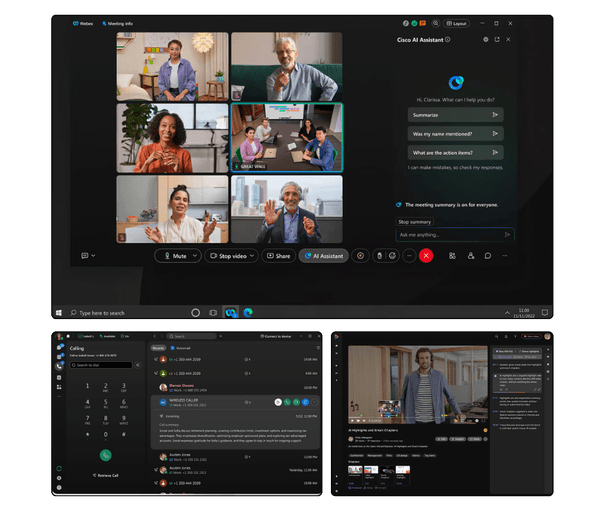Viewport: 610px width, 511px height.
Task: Close the Cisco AI Assistant panel
Action: (508, 39)
